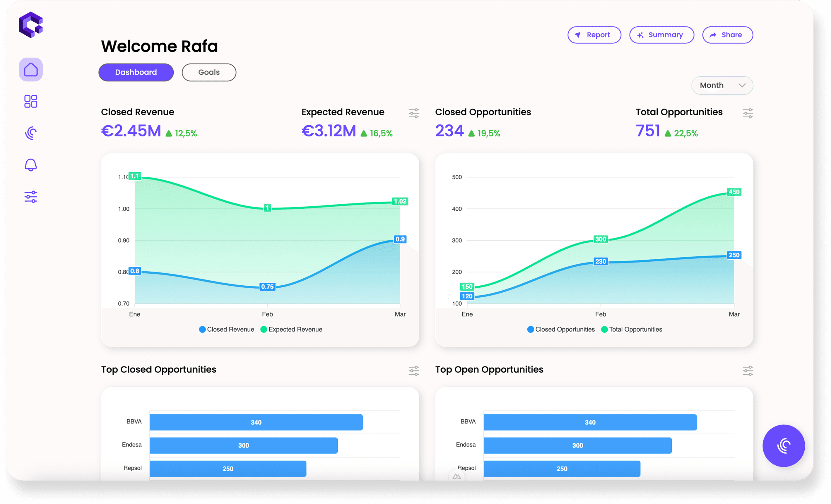
Task: Click the spiral assistant sidebar icon
Action: pyautogui.click(x=31, y=133)
